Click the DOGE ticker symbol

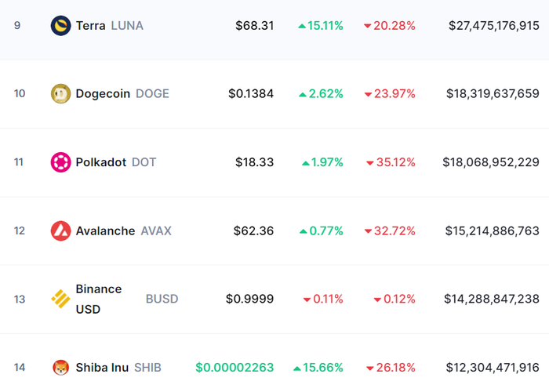(152, 94)
